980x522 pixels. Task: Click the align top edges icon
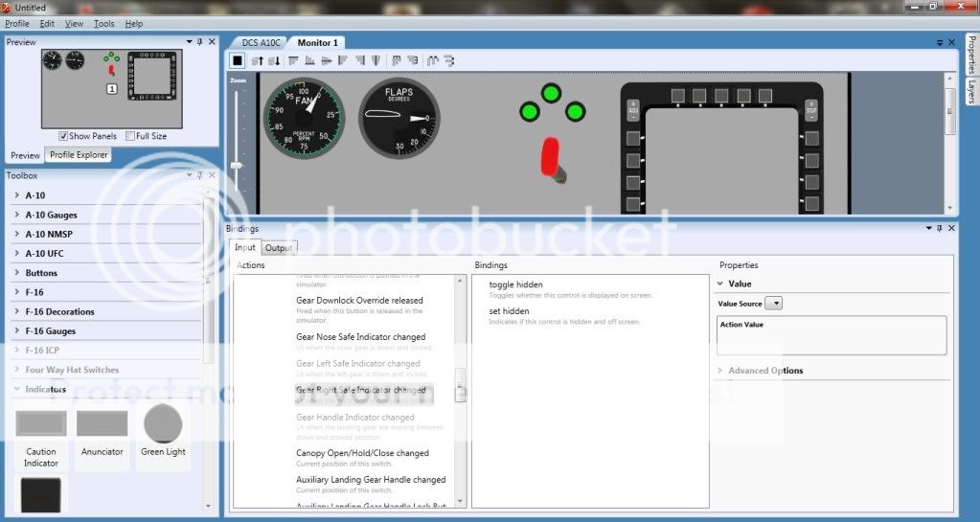point(293,60)
